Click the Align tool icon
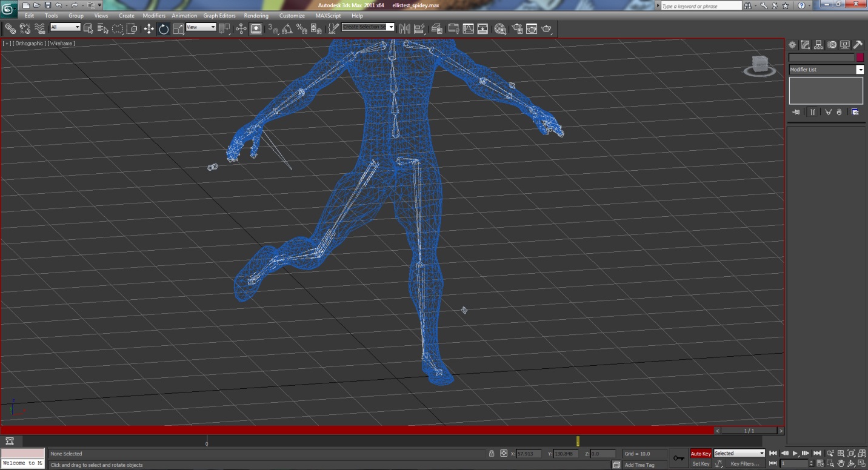This screenshot has width=868, height=470. [419, 28]
